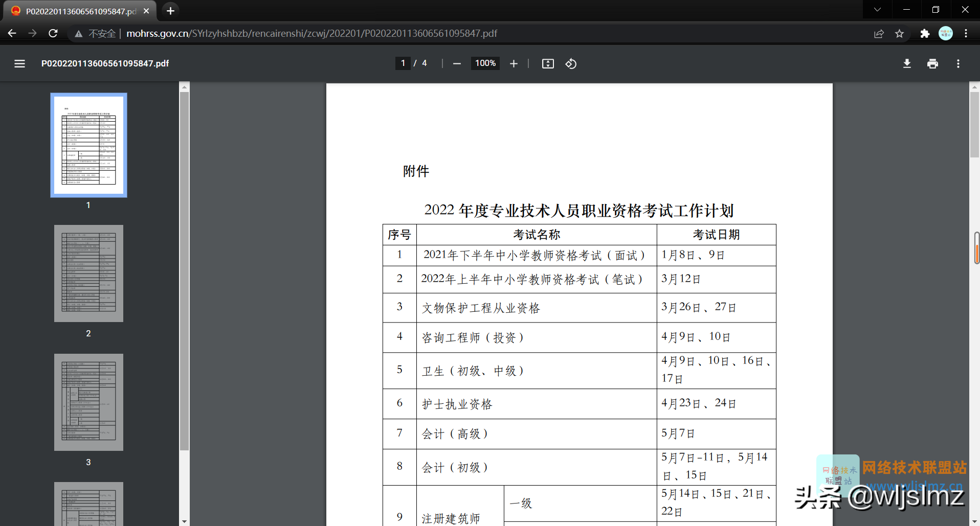Select page 3 thumbnail
Viewport: 980px width, 526px height.
pos(88,402)
